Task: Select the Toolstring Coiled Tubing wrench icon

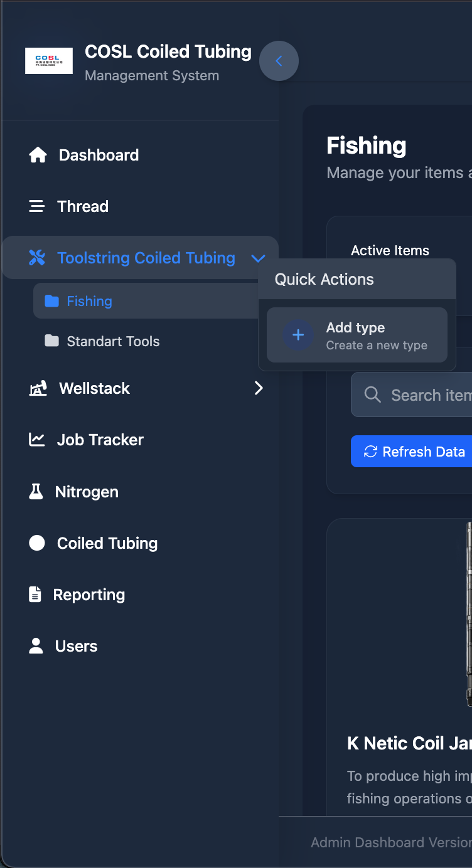Action: 38,257
